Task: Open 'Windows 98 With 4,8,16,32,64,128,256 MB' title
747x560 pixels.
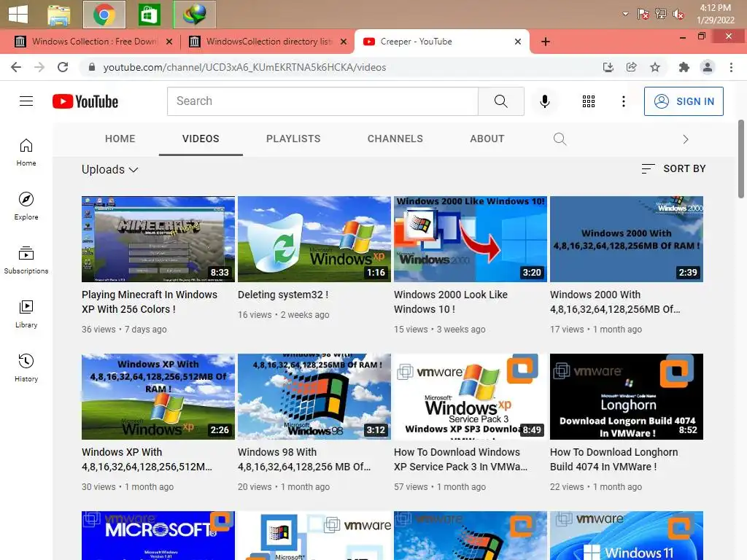Action: (x=304, y=459)
